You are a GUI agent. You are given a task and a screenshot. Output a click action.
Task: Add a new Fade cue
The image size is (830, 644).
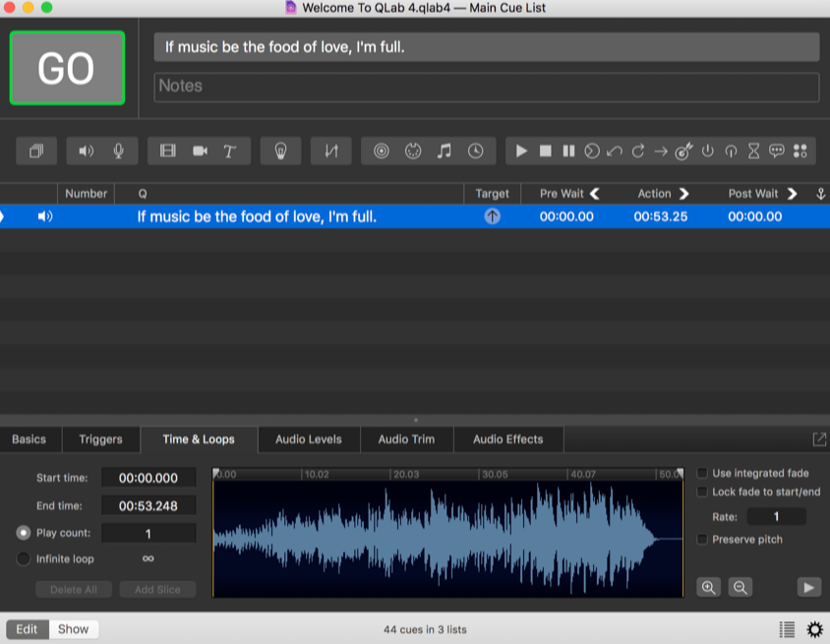coord(331,151)
